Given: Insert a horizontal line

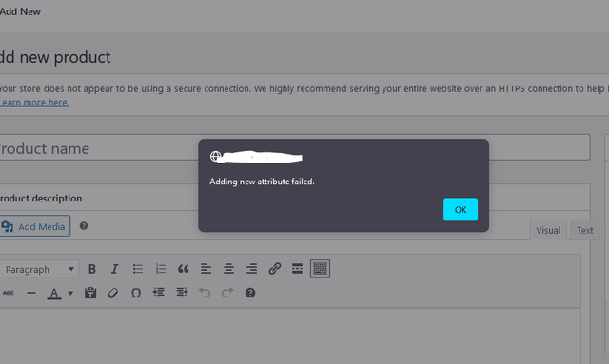Looking at the screenshot, I should (x=31, y=293).
